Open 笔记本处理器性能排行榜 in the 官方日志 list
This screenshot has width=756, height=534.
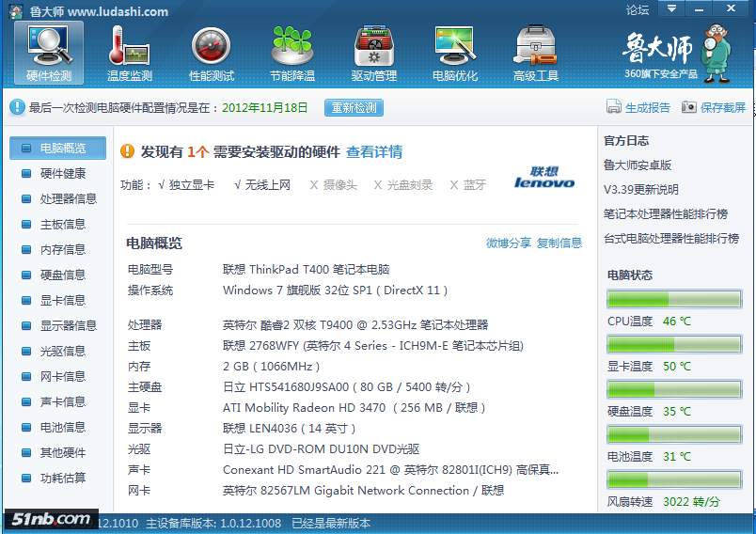pyautogui.click(x=666, y=213)
